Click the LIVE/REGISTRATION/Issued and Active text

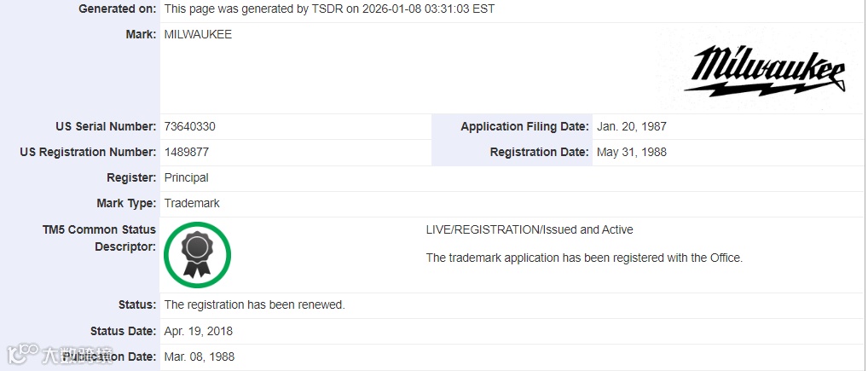coord(529,229)
